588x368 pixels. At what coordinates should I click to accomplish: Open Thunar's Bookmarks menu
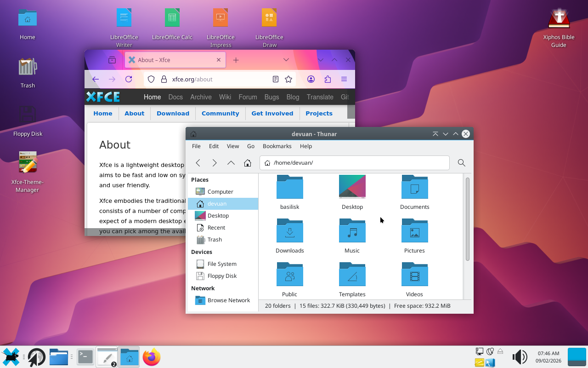click(277, 146)
